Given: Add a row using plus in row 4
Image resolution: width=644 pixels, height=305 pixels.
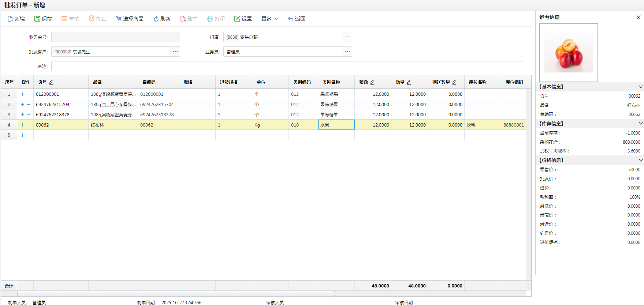Looking at the screenshot, I should [22, 125].
